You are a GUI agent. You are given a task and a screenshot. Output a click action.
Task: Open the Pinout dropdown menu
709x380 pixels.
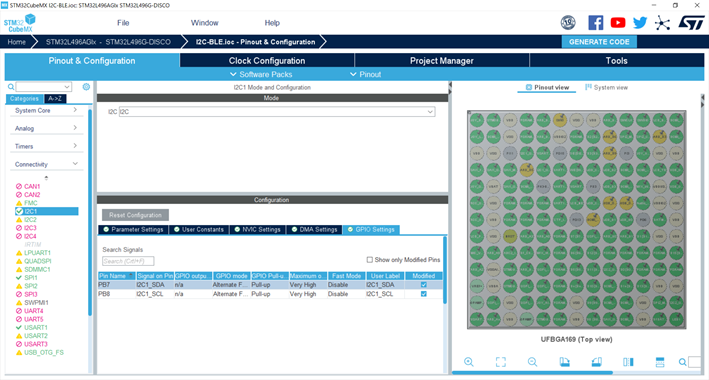366,74
